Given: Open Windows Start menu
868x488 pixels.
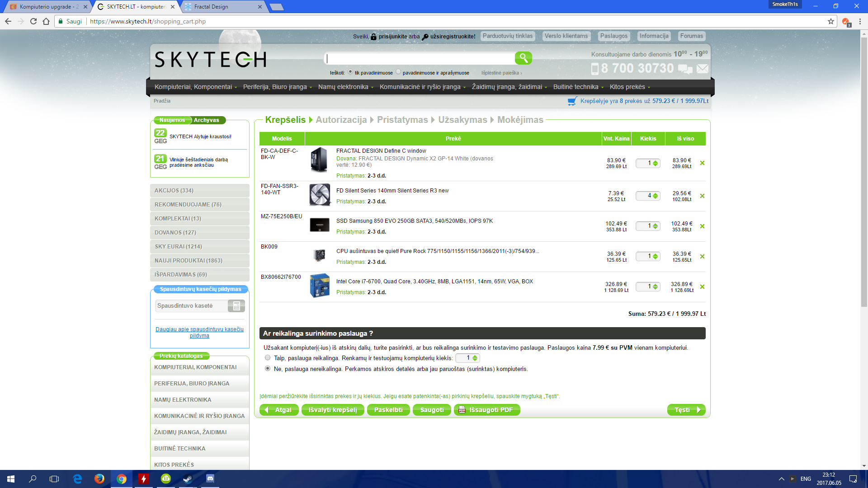Looking at the screenshot, I should pyautogui.click(x=11, y=479).
